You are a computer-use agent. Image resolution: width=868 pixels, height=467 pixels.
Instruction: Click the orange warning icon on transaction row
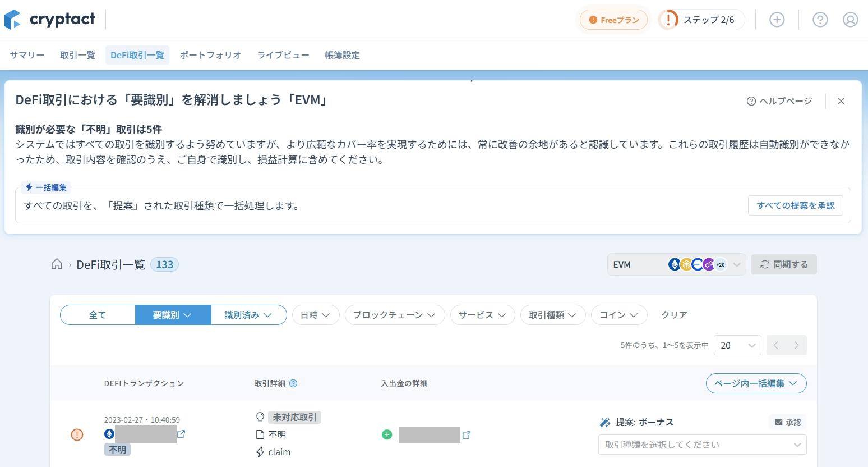77,434
